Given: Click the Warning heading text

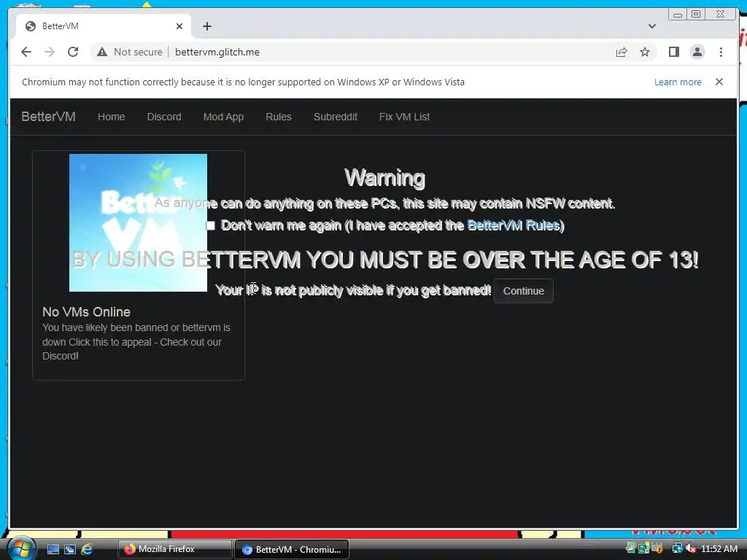Looking at the screenshot, I should coord(385,178).
